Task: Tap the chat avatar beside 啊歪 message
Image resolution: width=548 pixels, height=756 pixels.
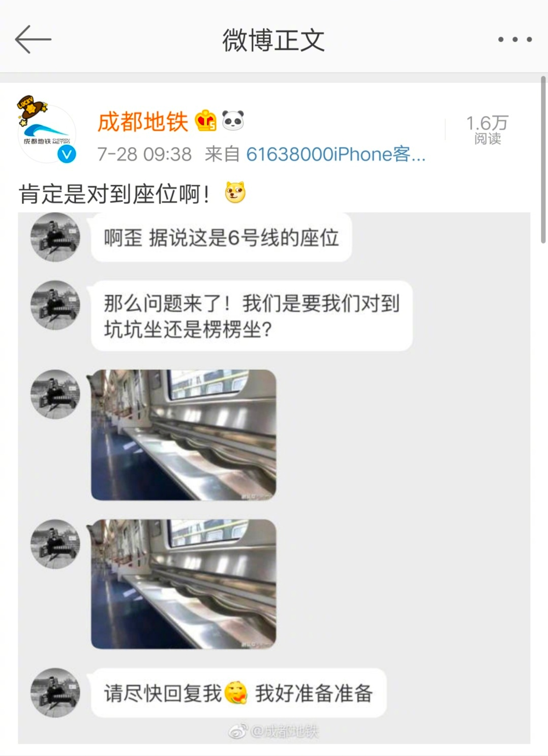Action: [55, 238]
